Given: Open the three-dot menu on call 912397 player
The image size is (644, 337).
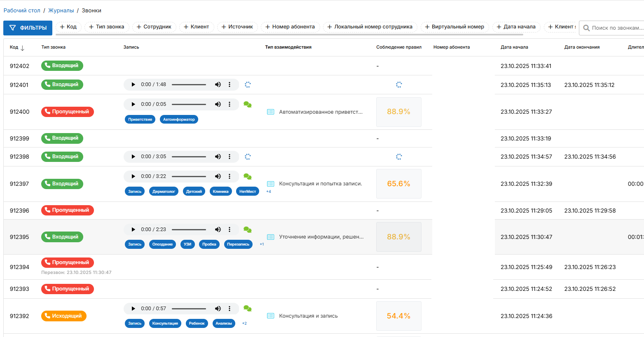Looking at the screenshot, I should coord(229,176).
